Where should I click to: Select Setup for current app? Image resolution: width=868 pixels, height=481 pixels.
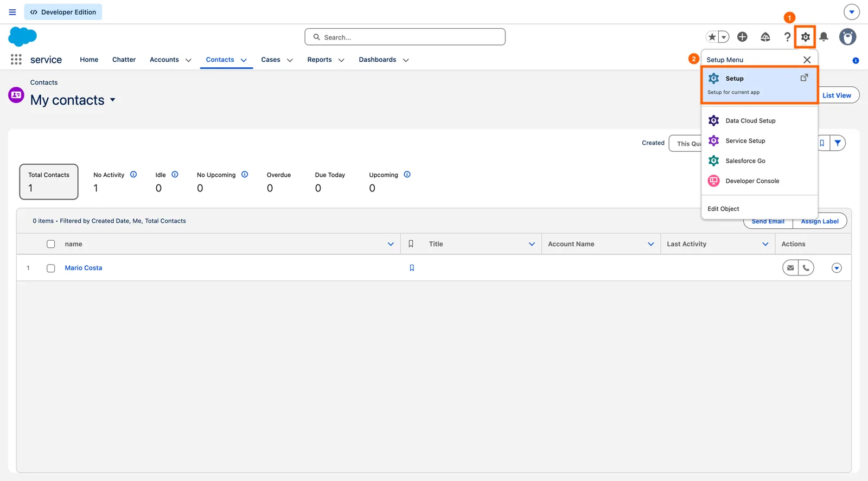(x=759, y=85)
